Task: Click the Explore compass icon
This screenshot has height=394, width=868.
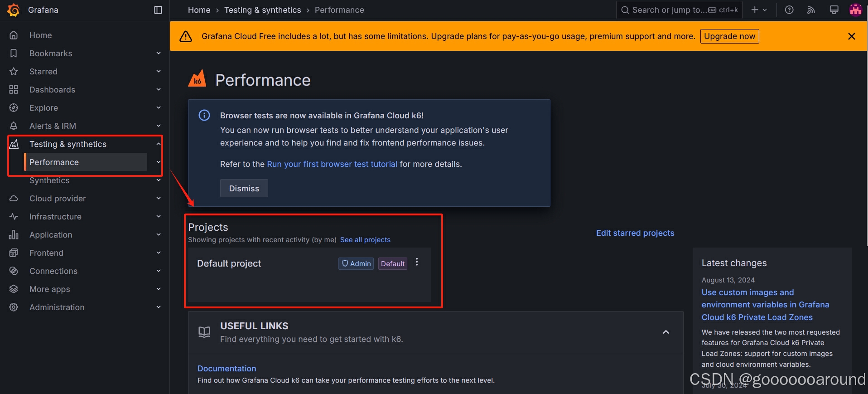Action: [x=14, y=107]
